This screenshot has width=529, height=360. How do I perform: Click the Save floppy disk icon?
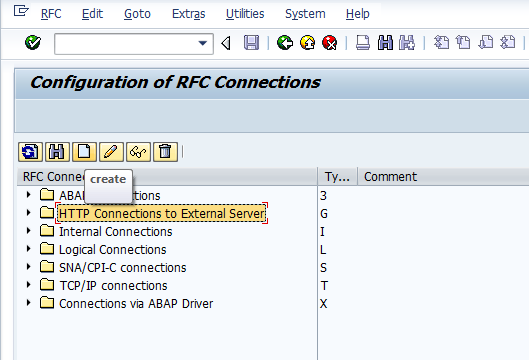click(251, 43)
